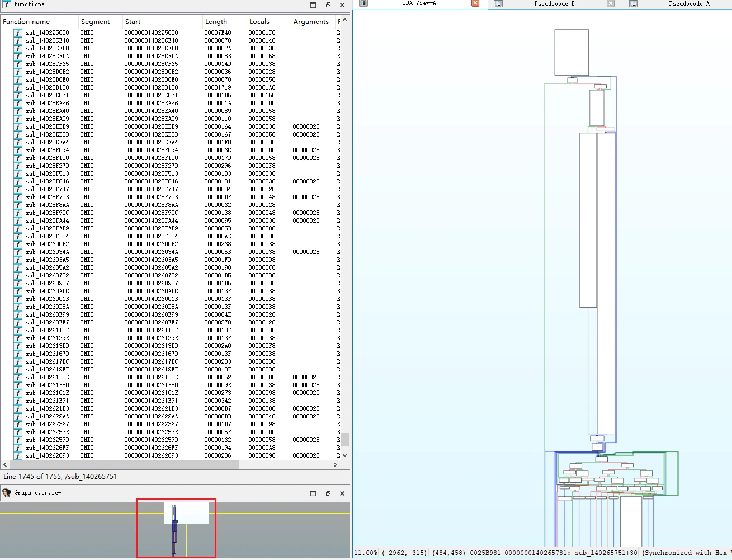
Task: Sort functions by the Start column header
Action: coord(133,22)
